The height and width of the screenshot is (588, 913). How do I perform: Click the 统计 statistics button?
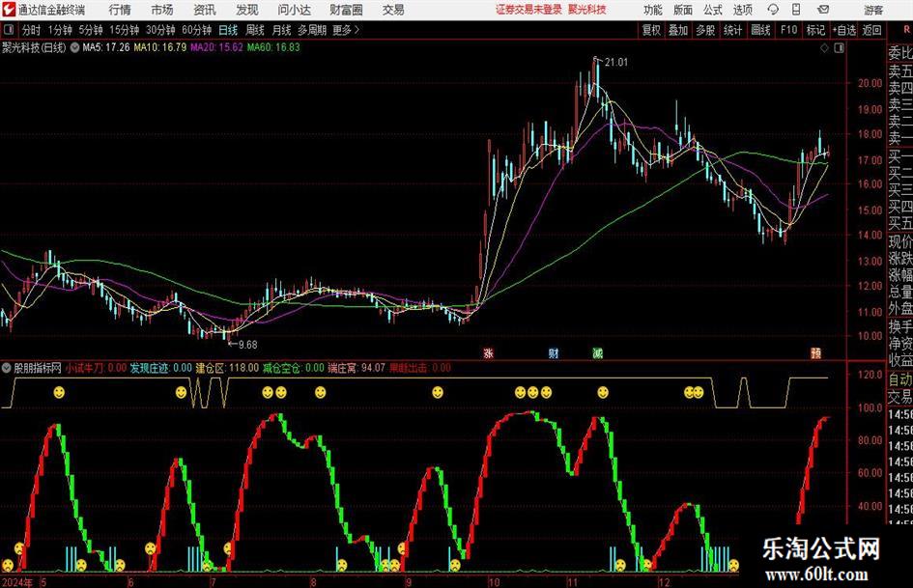(732, 30)
